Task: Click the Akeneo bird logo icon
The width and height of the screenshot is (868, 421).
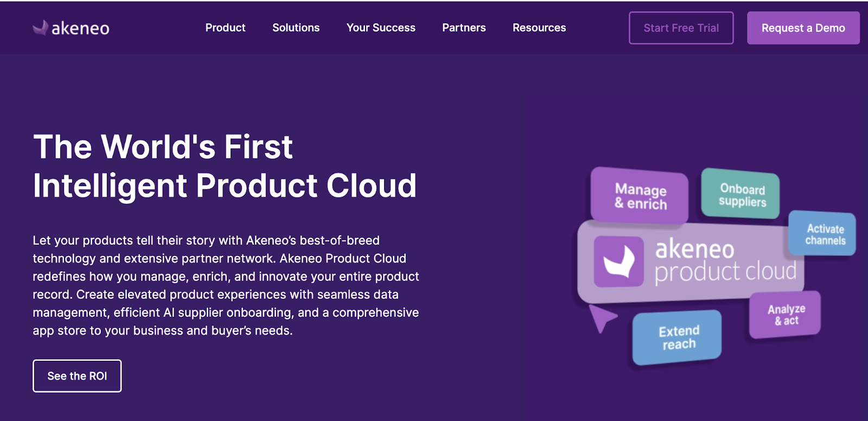Action: coord(40,28)
